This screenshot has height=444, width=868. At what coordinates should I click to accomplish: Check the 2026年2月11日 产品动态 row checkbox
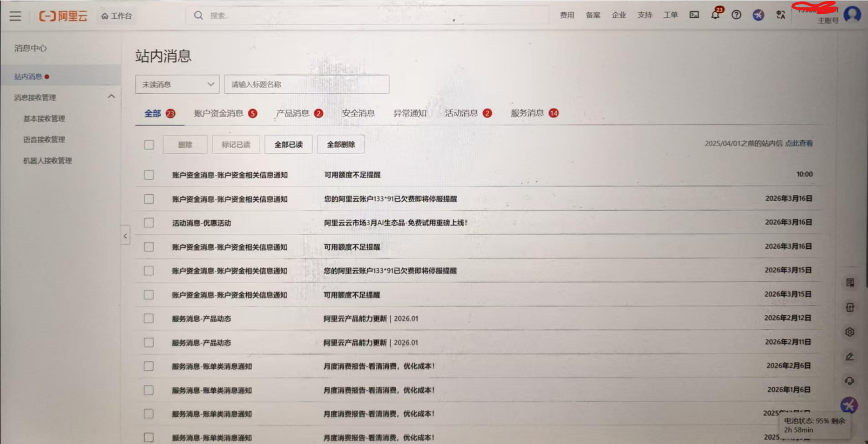148,343
